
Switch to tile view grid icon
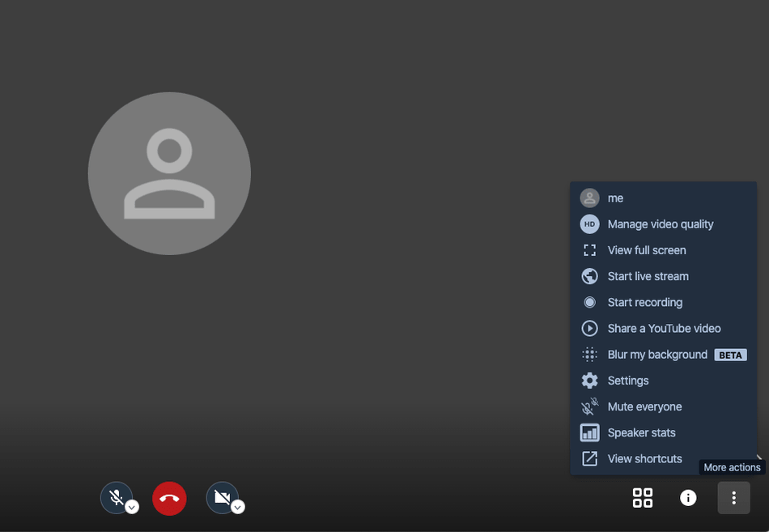[x=643, y=498]
